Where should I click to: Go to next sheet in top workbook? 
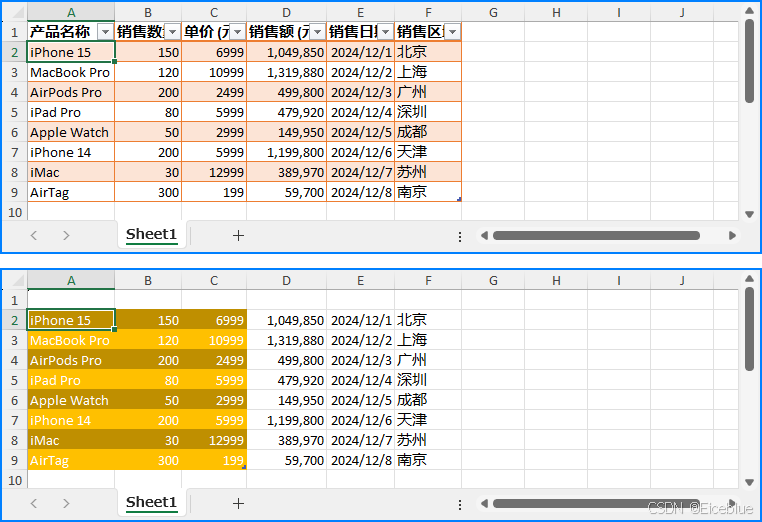point(66,236)
